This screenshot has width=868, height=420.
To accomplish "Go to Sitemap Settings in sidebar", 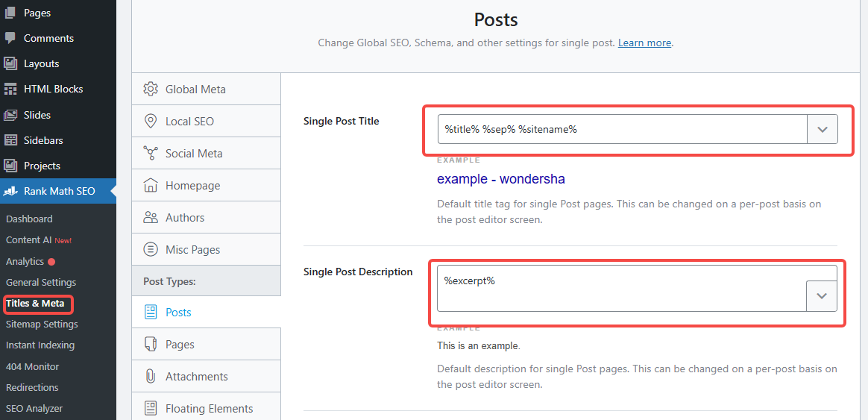I will click(x=42, y=325).
